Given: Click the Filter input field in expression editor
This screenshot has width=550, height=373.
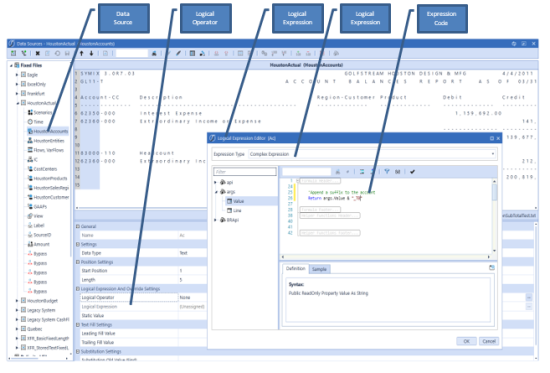Looking at the screenshot, I should pos(245,172).
